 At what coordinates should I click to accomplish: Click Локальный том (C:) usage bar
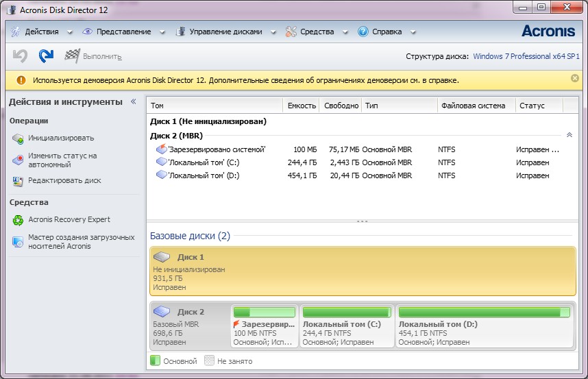[x=347, y=313]
